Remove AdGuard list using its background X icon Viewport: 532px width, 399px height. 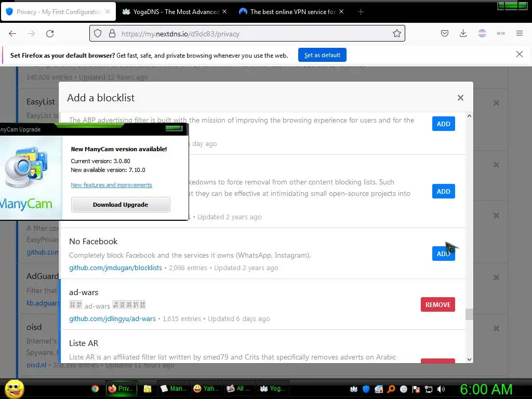coord(496,277)
